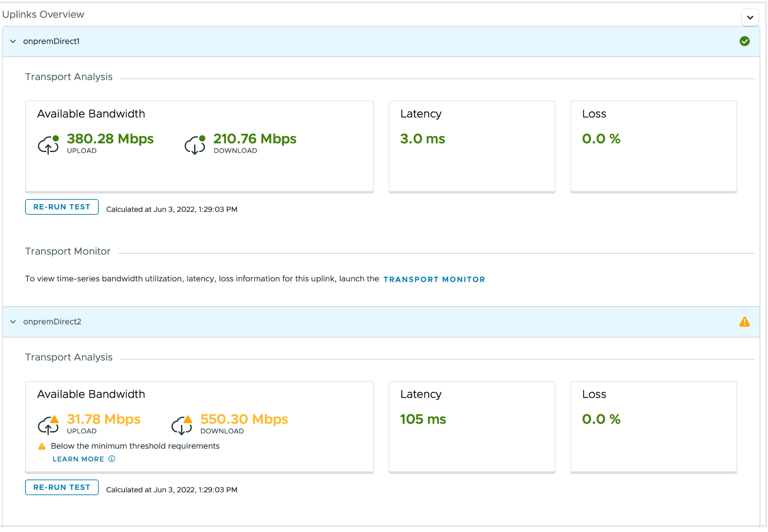768x532 pixels.
Task: Re-run the test for onpremDirect1
Action: click(62, 207)
